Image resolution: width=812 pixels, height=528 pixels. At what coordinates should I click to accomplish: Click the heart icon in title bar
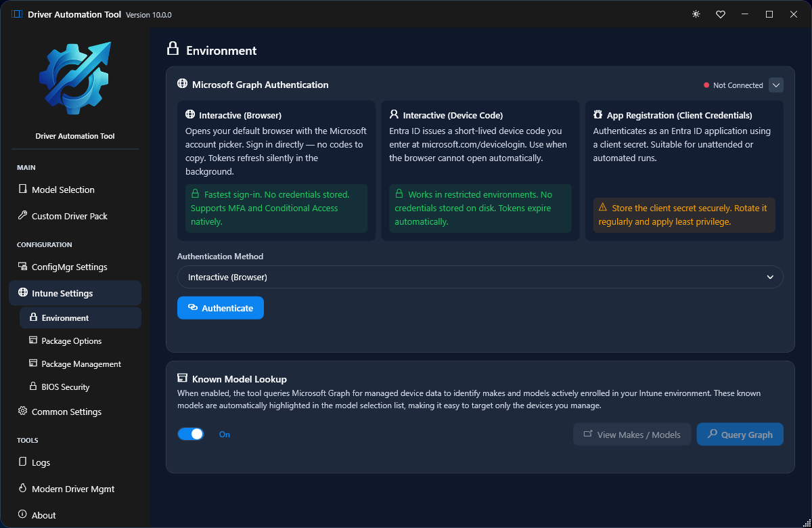[x=721, y=14]
